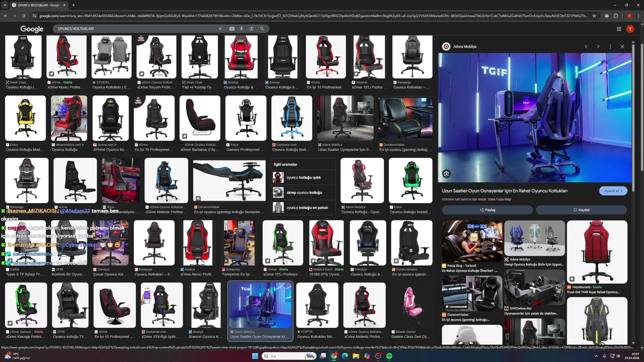Open the on-screen keyboard input tool

[x=232, y=29]
